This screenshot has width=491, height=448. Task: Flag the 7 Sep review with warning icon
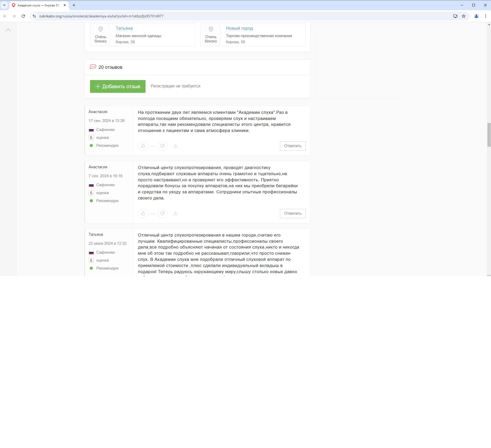(x=175, y=214)
